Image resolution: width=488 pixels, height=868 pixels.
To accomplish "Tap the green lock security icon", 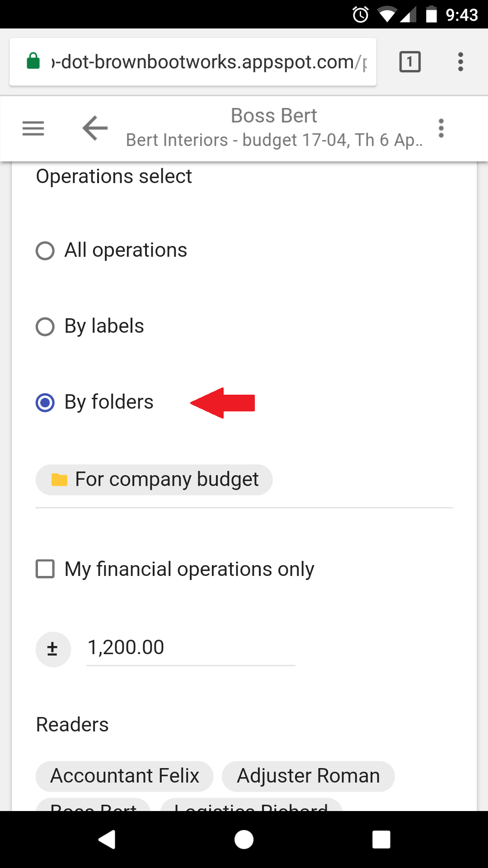I will click(x=33, y=61).
